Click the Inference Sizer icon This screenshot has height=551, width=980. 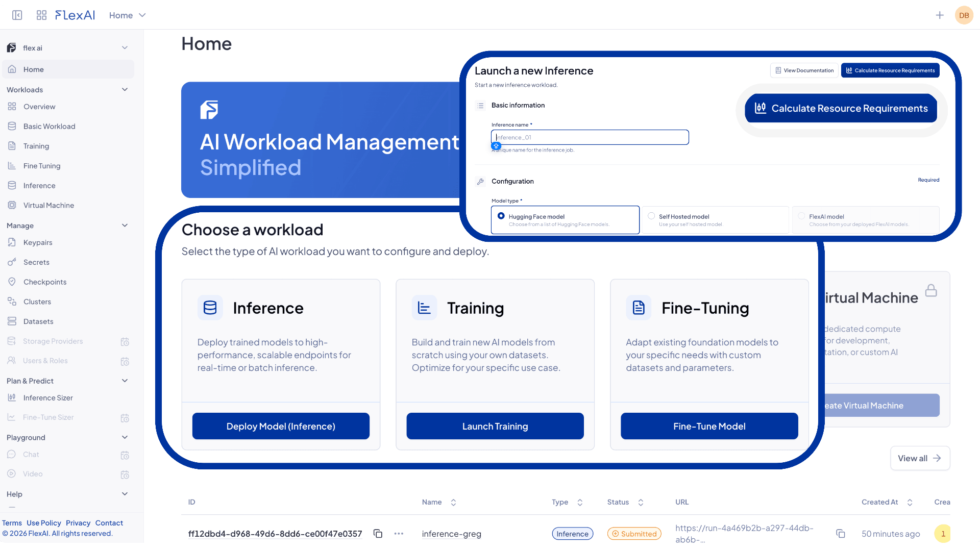12,398
